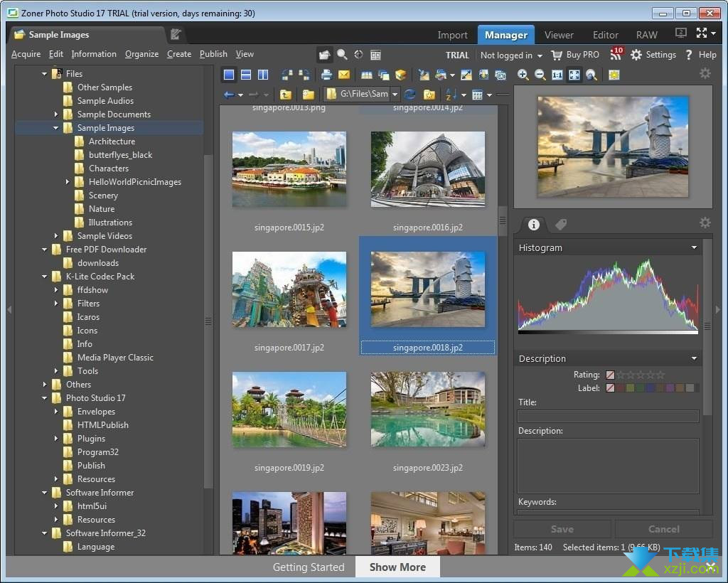728x583 pixels.
Task: Click the Show More button
Action: 397,567
